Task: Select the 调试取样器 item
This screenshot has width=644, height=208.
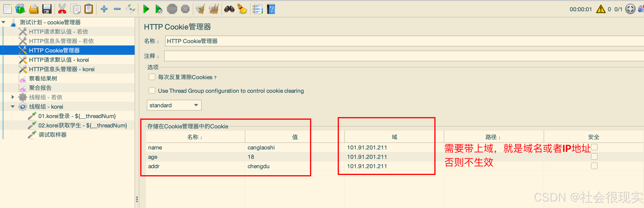Action: click(53, 135)
